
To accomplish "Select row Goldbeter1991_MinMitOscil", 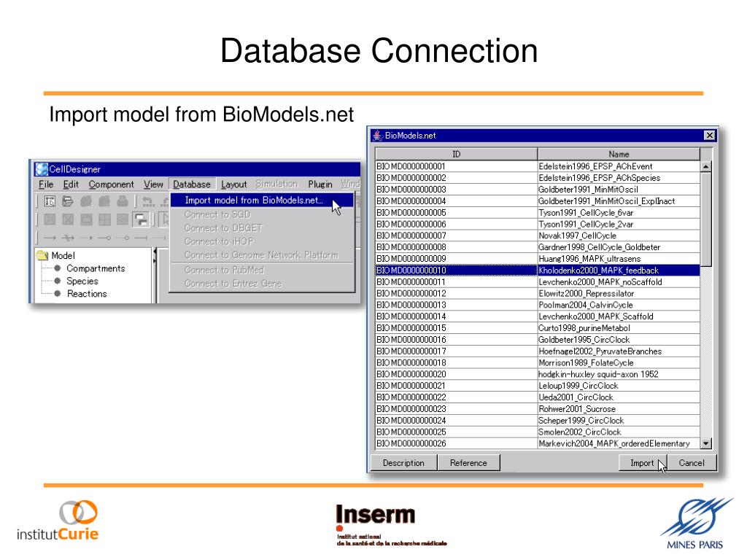I will pos(538,189).
